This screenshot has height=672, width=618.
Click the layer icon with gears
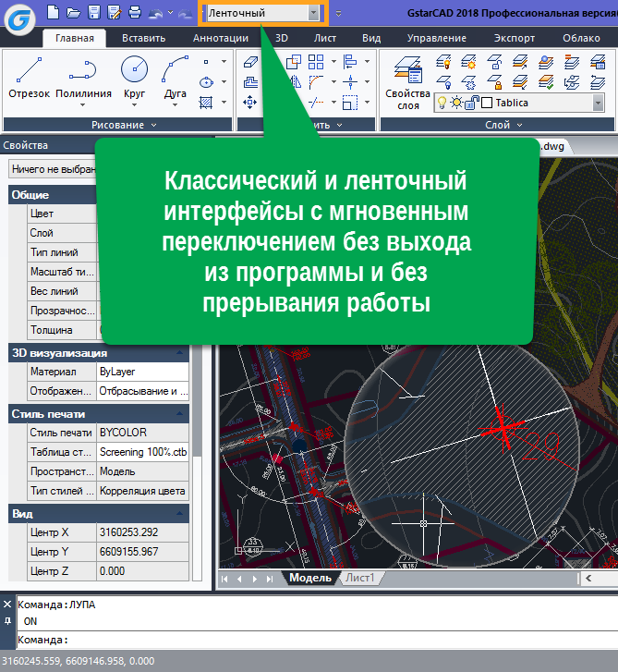coord(469,82)
